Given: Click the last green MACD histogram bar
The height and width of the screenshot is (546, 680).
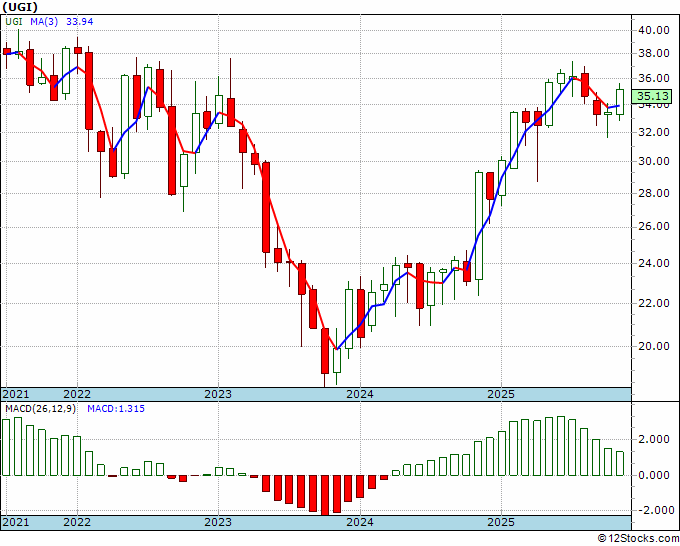Looking at the screenshot, I should [620, 464].
